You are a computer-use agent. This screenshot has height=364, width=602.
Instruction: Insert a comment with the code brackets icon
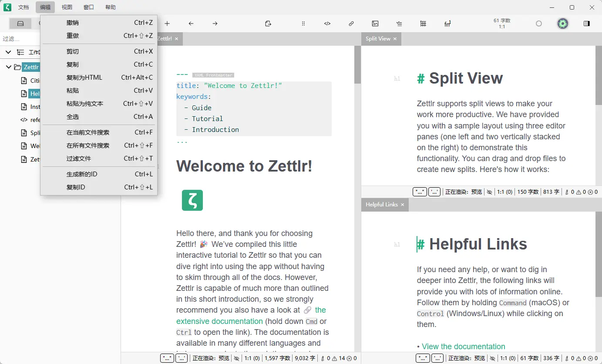pos(327,24)
